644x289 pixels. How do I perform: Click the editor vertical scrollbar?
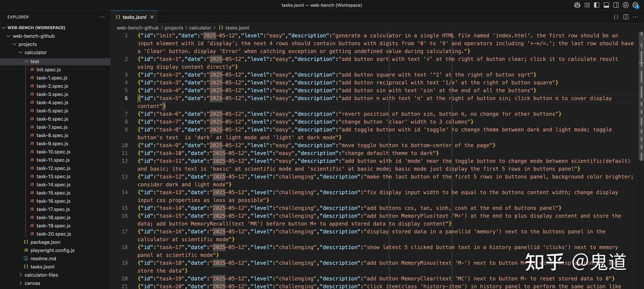pyautogui.click(x=641, y=96)
